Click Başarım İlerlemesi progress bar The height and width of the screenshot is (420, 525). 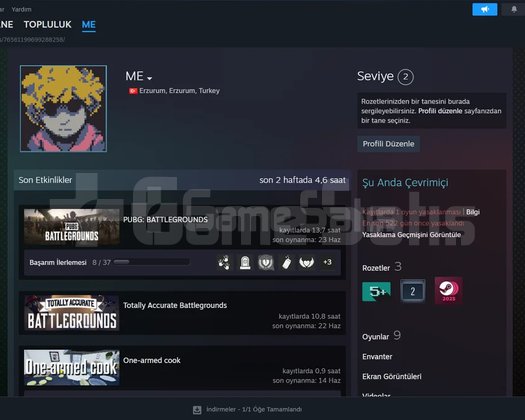click(151, 262)
